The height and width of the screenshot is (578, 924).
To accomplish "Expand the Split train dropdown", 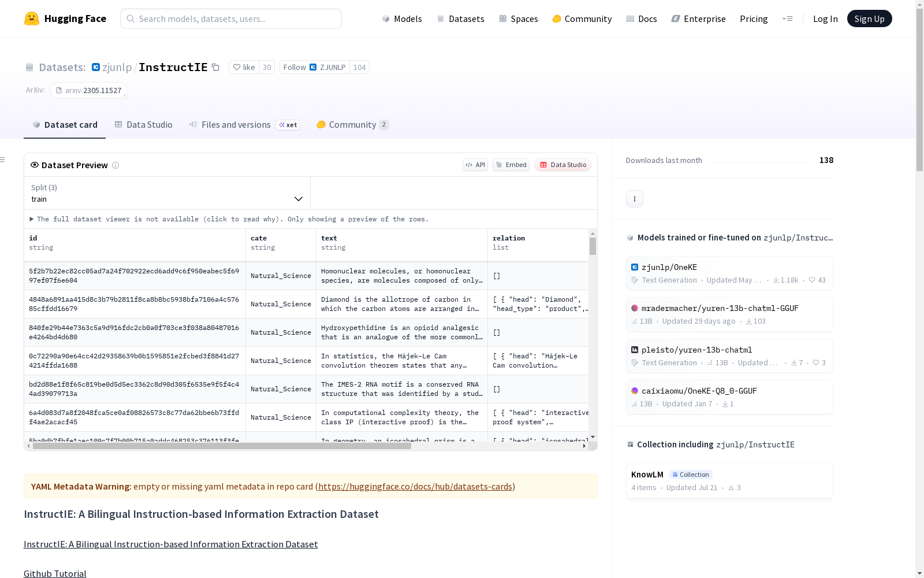I will [x=167, y=193].
